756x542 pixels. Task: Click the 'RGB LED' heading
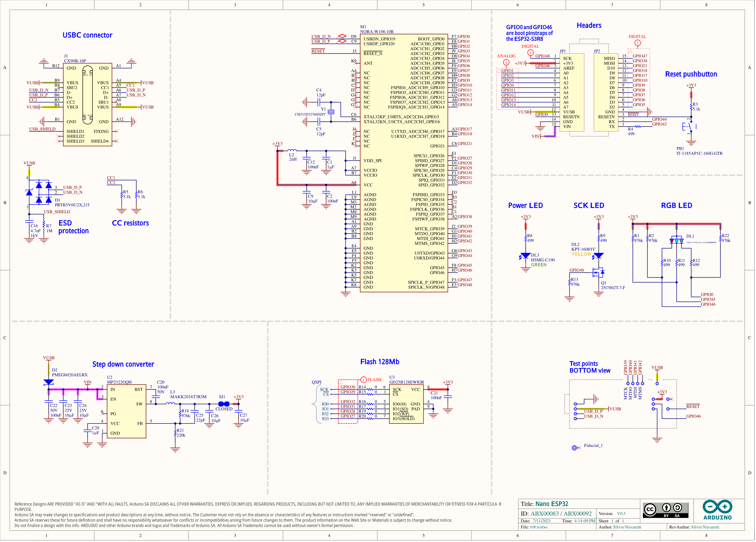coord(677,205)
